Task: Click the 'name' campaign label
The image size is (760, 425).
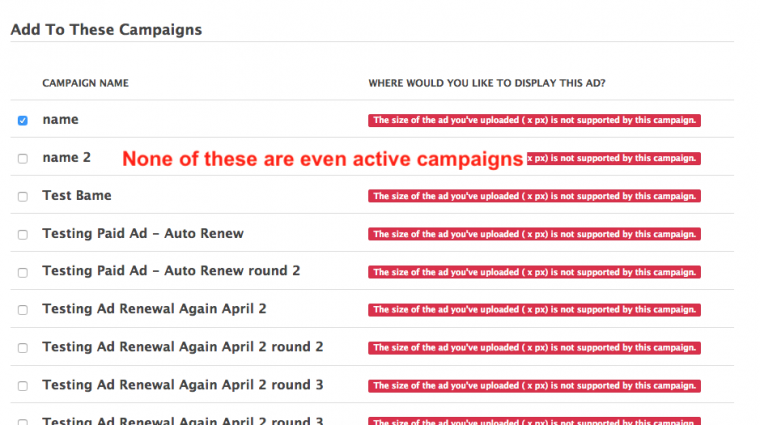Action: pyautogui.click(x=60, y=120)
